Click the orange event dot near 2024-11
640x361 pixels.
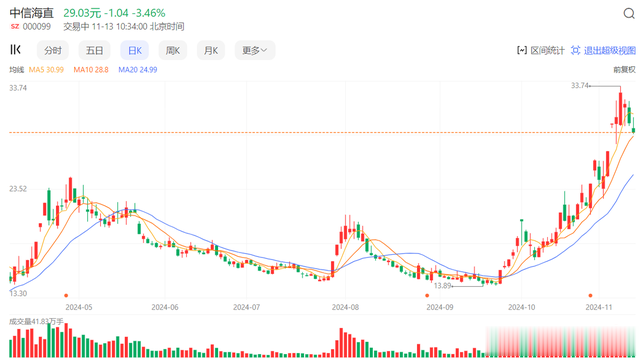click(x=590, y=295)
